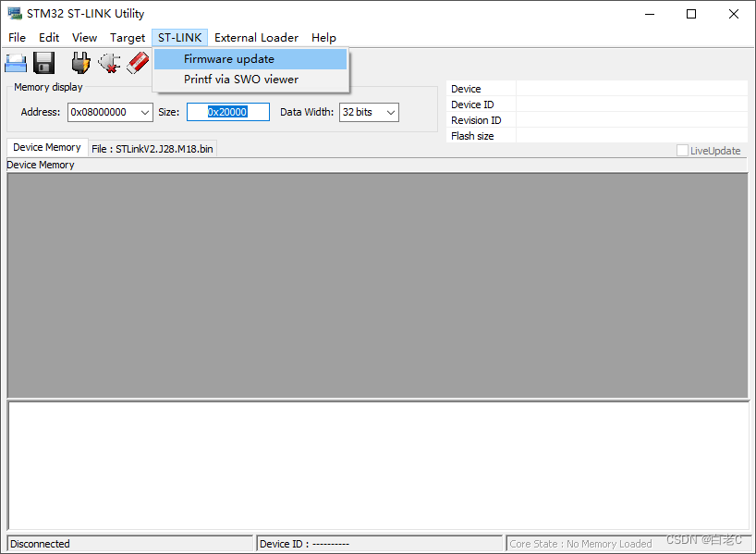Open the External Loader menu
This screenshot has height=554, width=756.
pyautogui.click(x=256, y=37)
